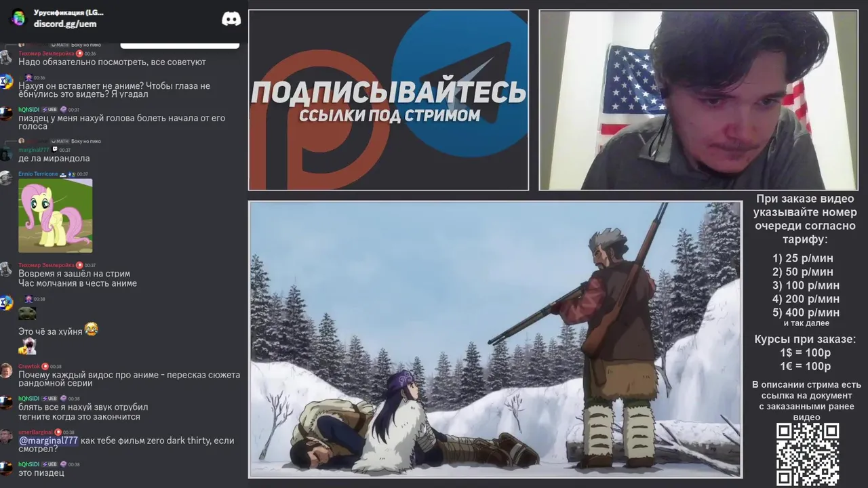Select the '1$ = 100р' exchange rate

(x=805, y=353)
